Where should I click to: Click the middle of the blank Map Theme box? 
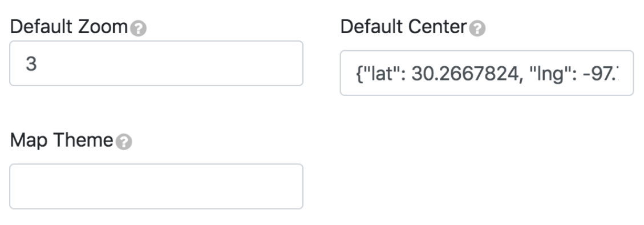coord(156,186)
